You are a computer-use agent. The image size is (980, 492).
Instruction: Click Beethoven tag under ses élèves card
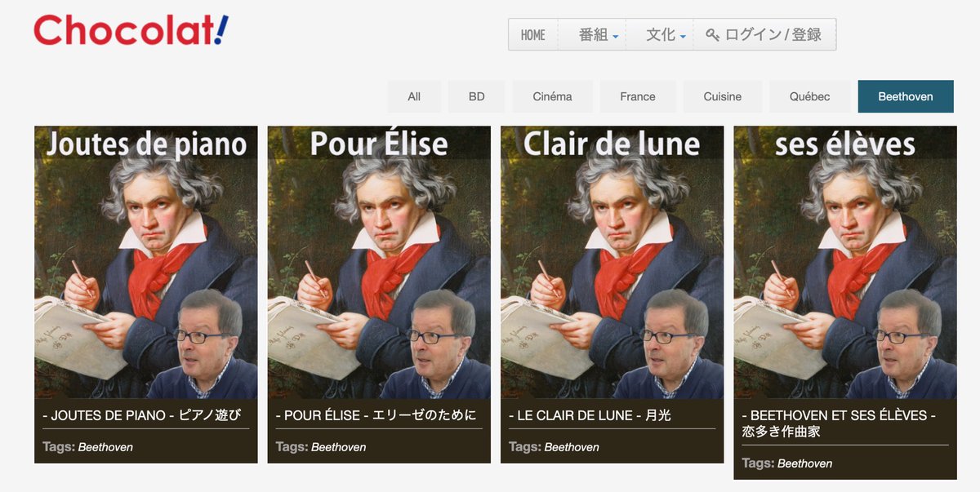(x=805, y=463)
